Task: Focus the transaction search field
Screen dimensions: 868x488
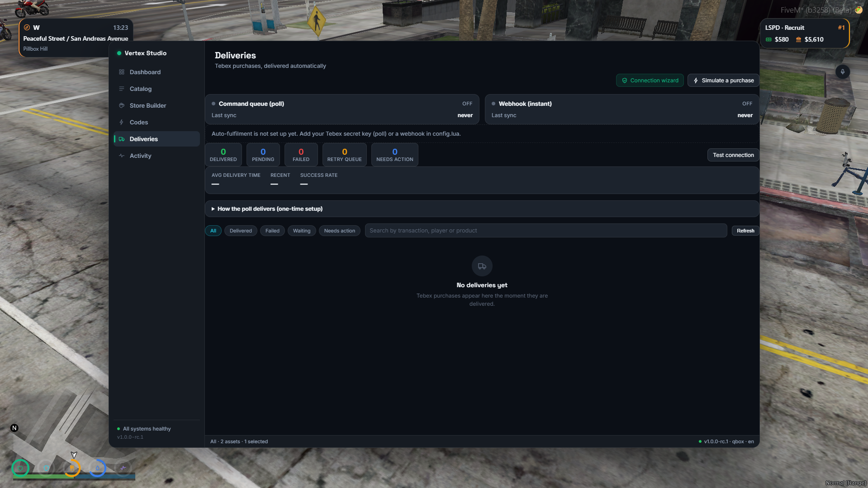Action: (x=546, y=231)
